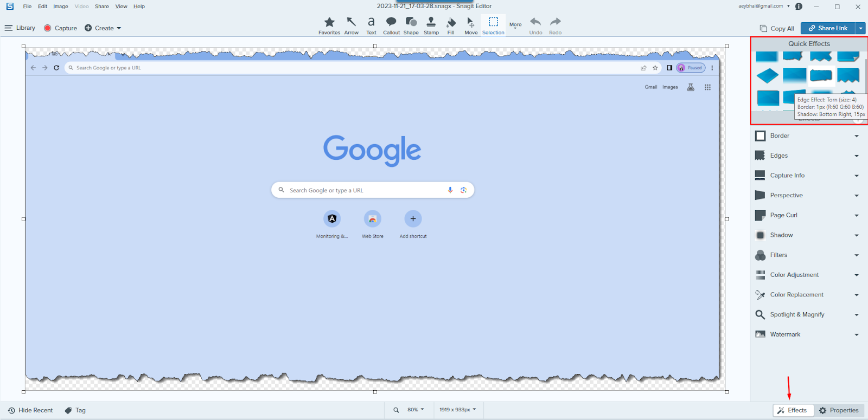The image size is (868, 420).
Task: Toggle the Effects panel button
Action: [792, 410]
